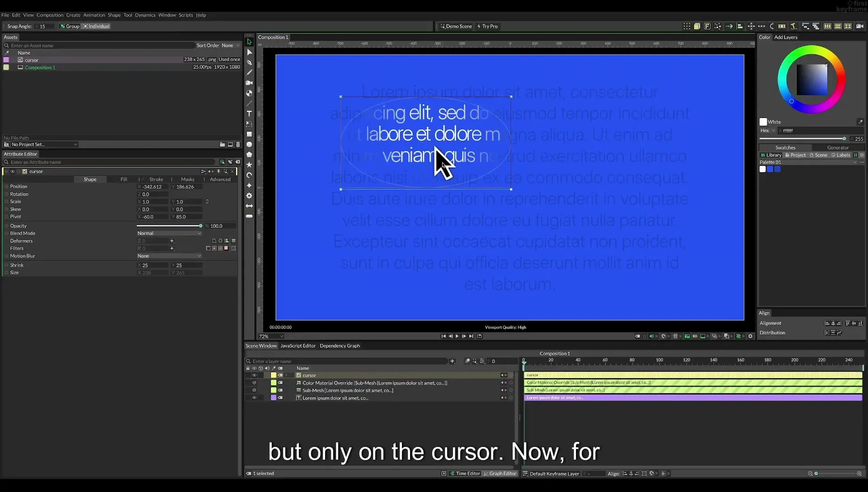Select the Pencil tool
868x492 pixels.
pos(249,72)
